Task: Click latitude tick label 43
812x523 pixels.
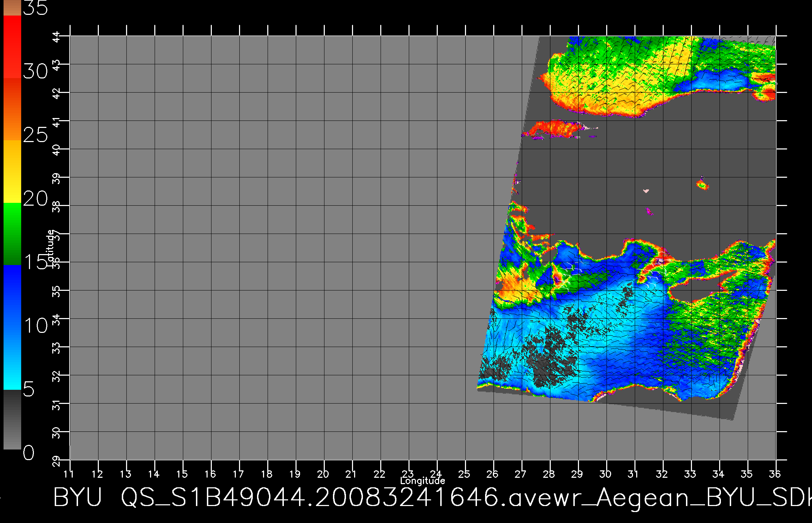Action: [57, 65]
